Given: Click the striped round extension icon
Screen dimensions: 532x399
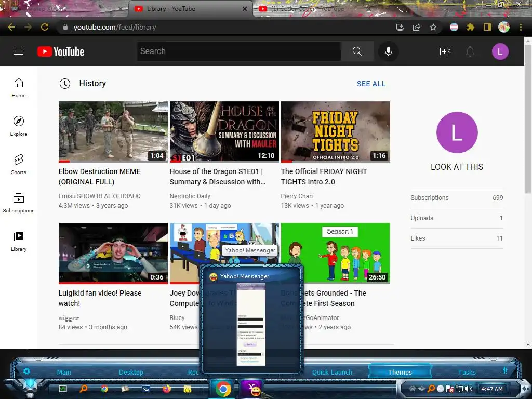Looking at the screenshot, I should (454, 27).
